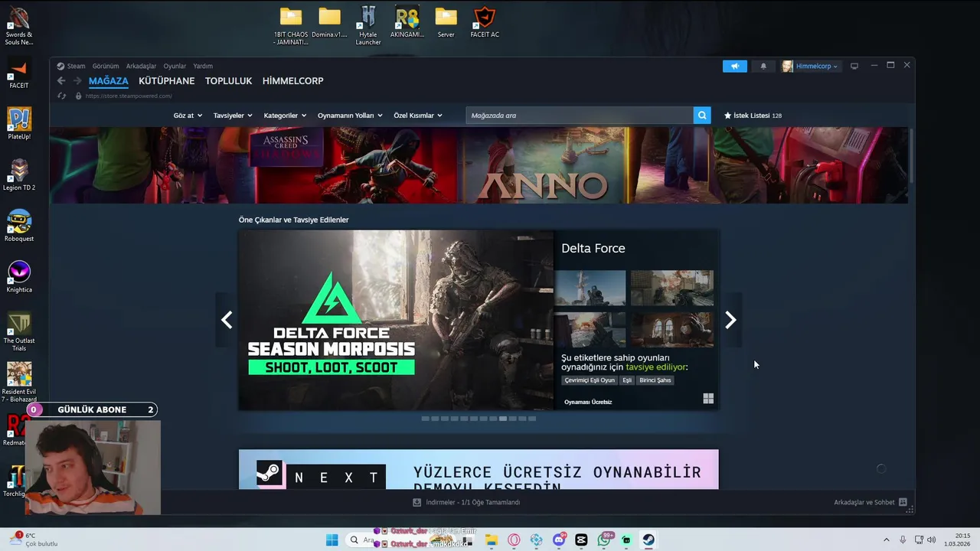Click the Eşli tag
Image resolution: width=980 pixels, height=551 pixels.
(627, 380)
